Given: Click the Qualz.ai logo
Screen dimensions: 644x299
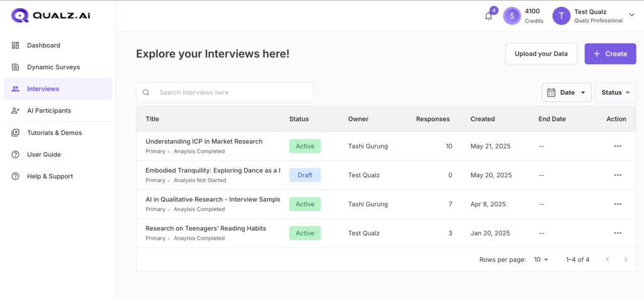Looking at the screenshot, I should 50,16.
